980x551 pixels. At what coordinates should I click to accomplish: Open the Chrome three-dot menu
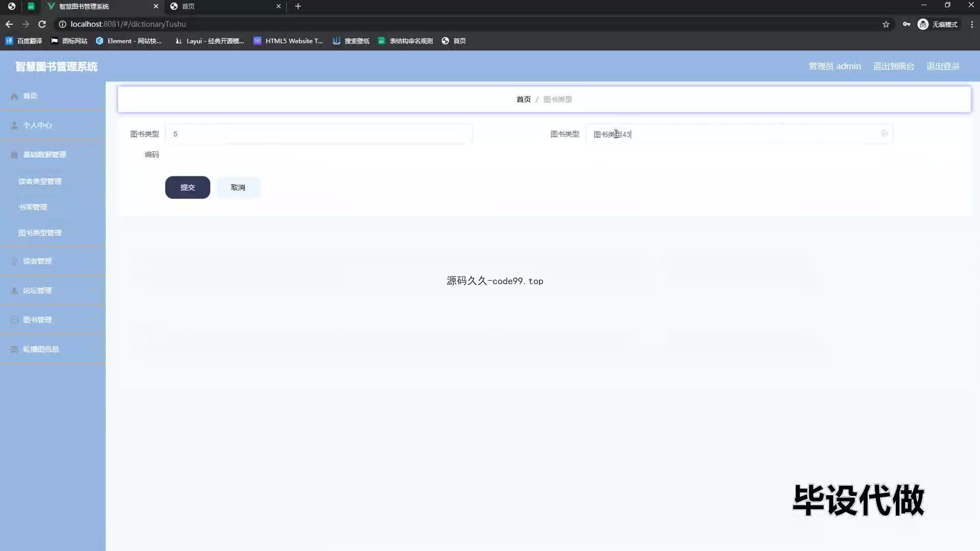(x=972, y=24)
